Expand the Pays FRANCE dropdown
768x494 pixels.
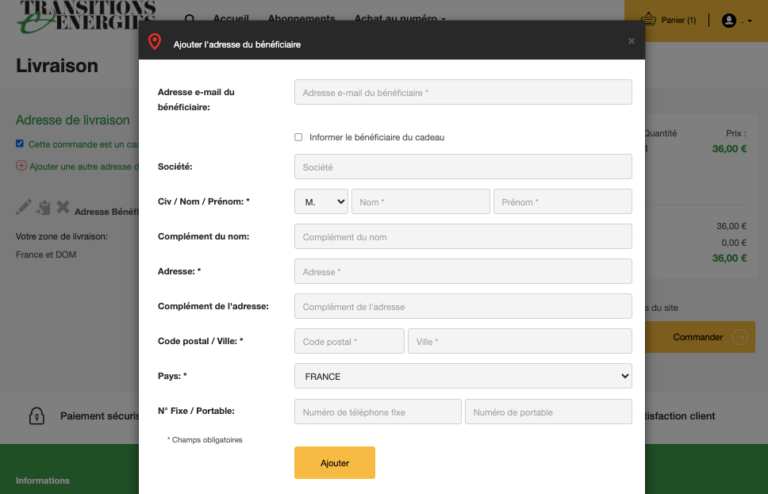click(x=463, y=376)
